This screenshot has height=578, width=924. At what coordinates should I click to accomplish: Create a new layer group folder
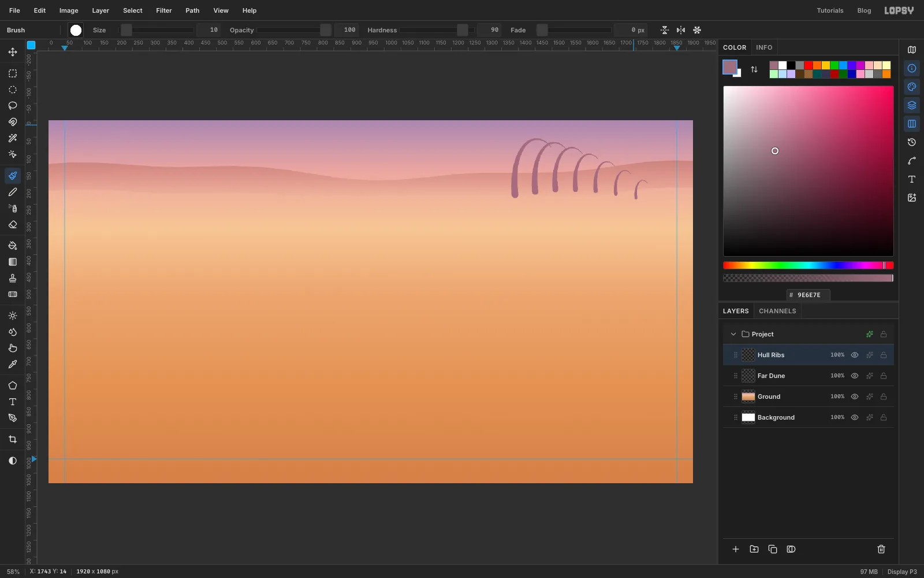tap(754, 549)
